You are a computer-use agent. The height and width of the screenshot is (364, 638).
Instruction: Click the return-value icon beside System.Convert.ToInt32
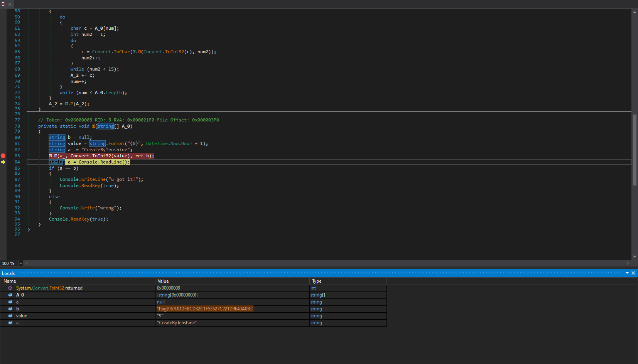pos(10,288)
